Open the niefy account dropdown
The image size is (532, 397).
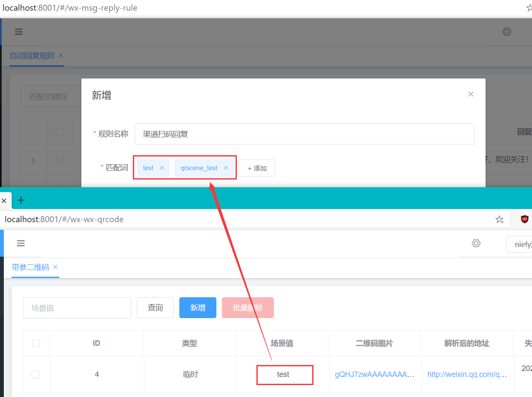519,244
